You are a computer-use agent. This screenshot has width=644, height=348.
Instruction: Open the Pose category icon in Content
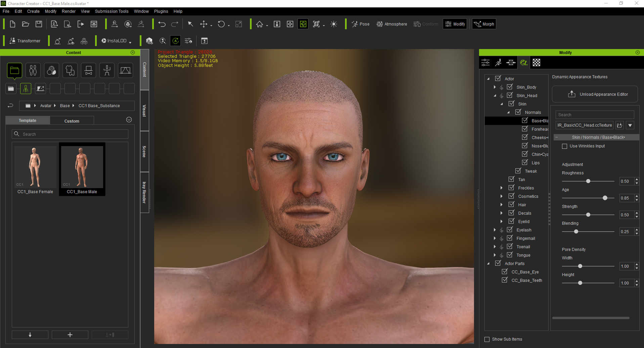point(107,71)
